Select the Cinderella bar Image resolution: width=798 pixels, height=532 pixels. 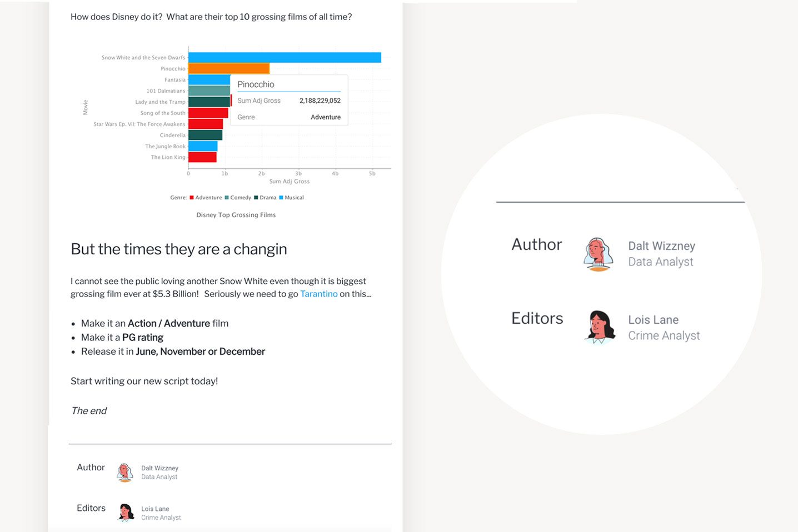[x=205, y=135]
